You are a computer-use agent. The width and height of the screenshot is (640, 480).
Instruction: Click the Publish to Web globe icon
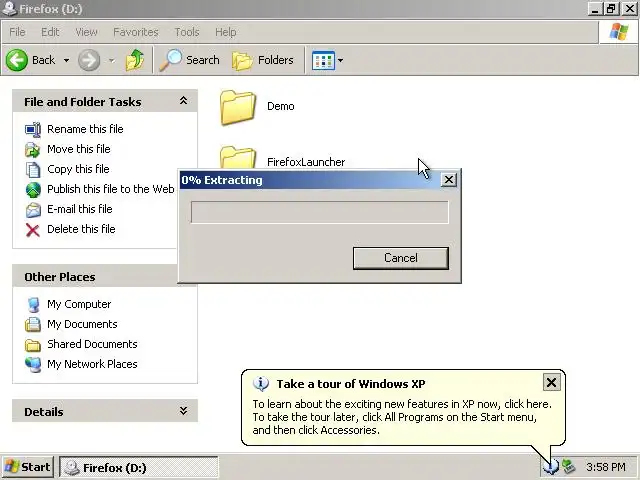tap(33, 190)
